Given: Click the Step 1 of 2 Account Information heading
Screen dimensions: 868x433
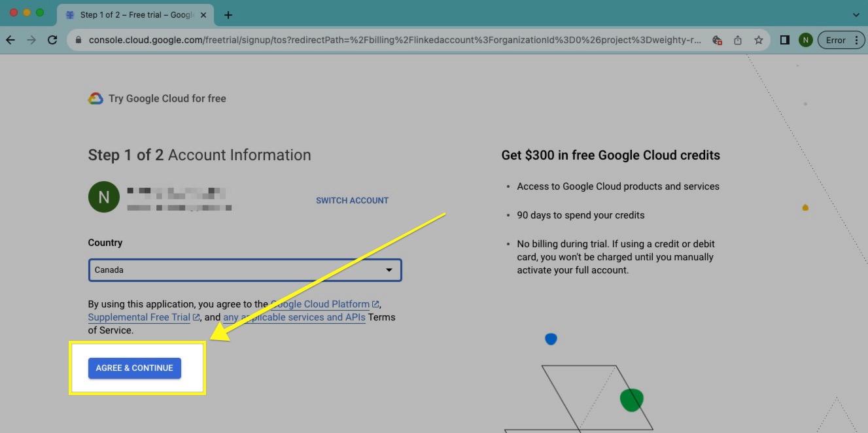Looking at the screenshot, I should click(x=200, y=155).
